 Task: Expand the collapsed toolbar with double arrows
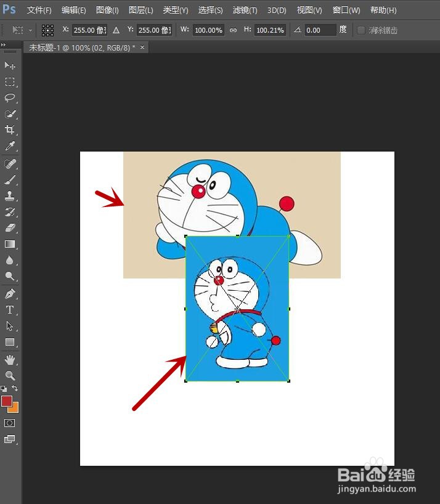coord(3,45)
